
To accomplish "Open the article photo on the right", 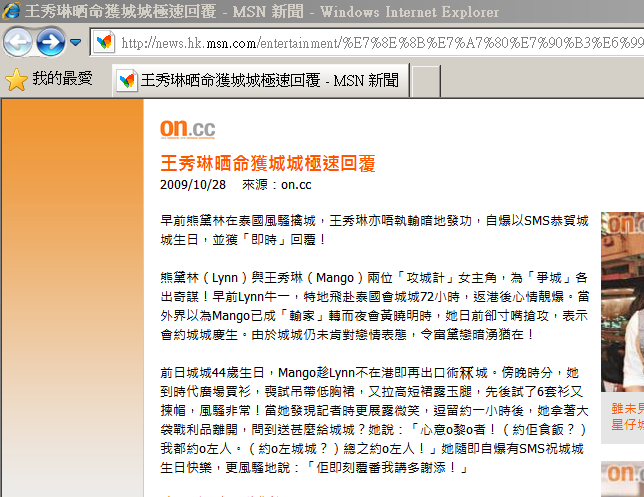I will click(622, 302).
